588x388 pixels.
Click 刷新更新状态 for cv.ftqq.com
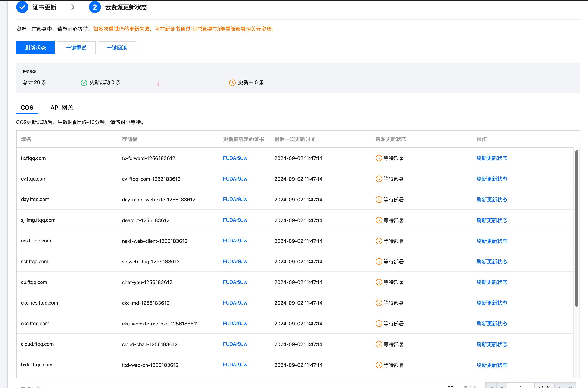(x=492, y=179)
